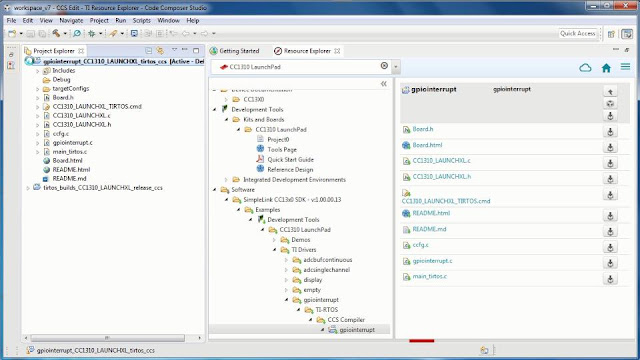
Task: Open the Build hammer dropdown arrow
Action: click(64, 33)
